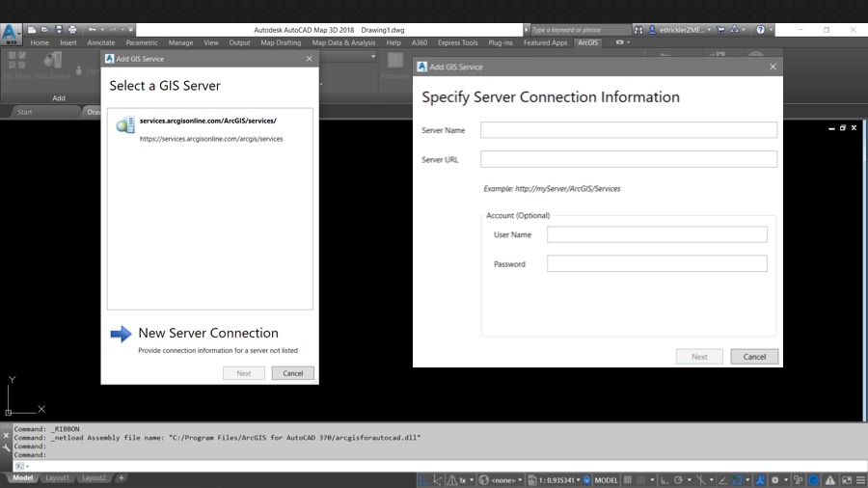The width and height of the screenshot is (868, 488).
Task: Open the object snap settings dropdown arrow
Action: pos(747,480)
